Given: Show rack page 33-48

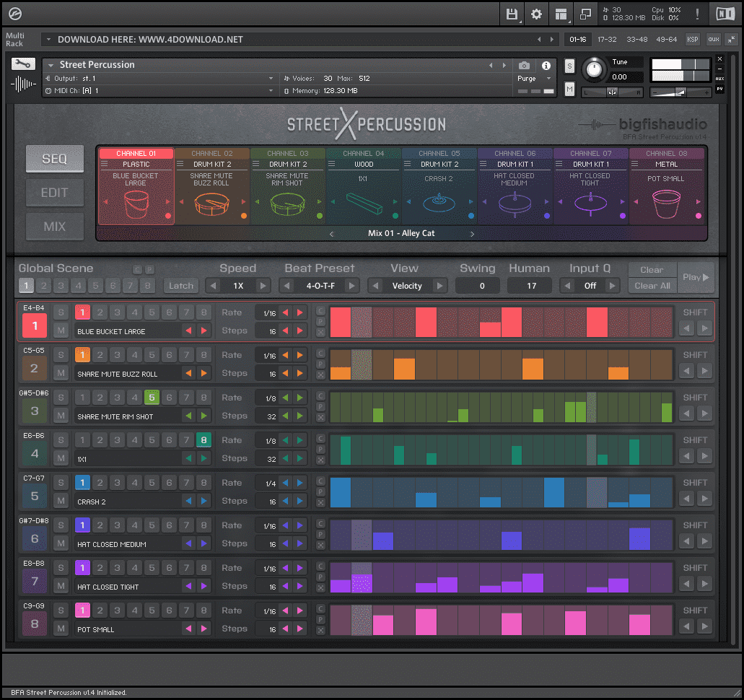Looking at the screenshot, I should click(636, 40).
